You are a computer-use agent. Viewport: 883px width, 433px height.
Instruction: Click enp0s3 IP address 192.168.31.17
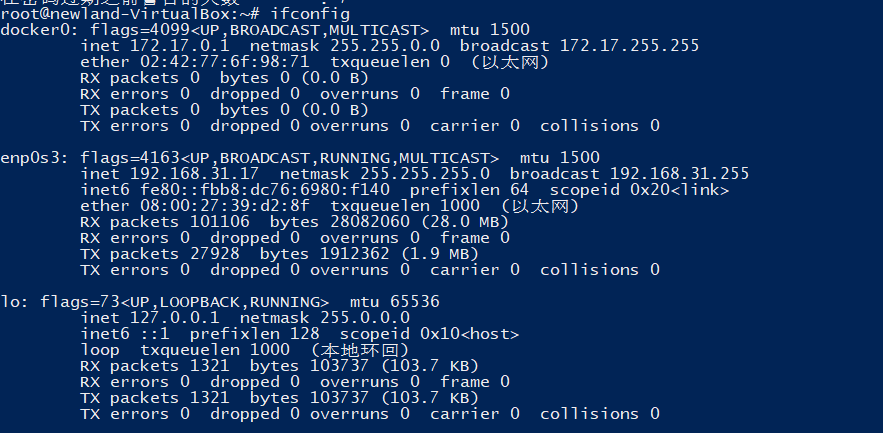pyautogui.click(x=185, y=174)
